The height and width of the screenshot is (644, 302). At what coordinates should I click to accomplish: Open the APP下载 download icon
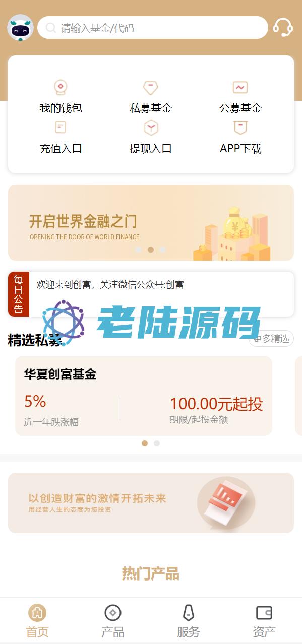pos(240,127)
